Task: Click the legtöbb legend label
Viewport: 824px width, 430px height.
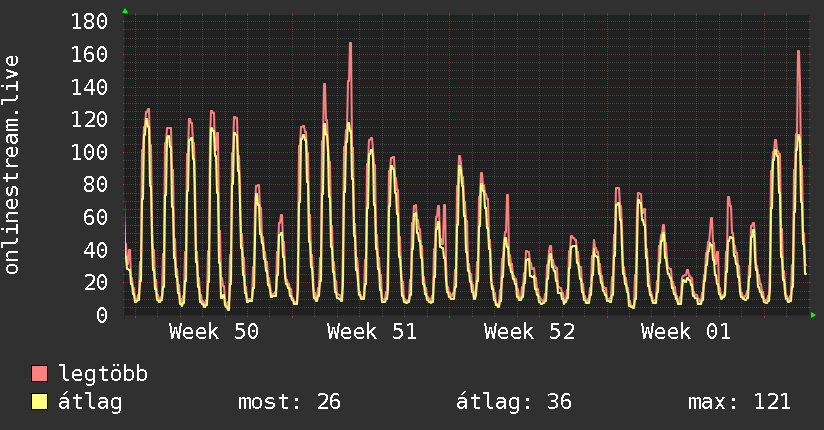Action: [103, 374]
